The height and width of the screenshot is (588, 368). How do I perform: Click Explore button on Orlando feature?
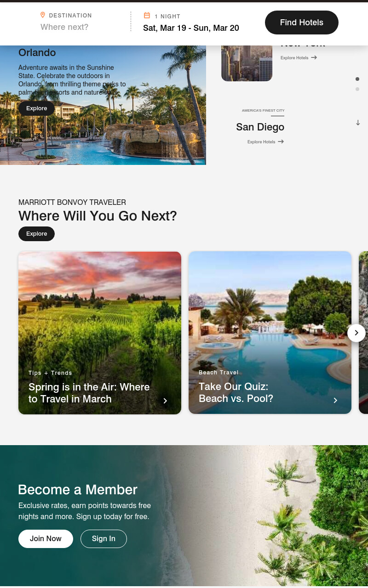[36, 108]
